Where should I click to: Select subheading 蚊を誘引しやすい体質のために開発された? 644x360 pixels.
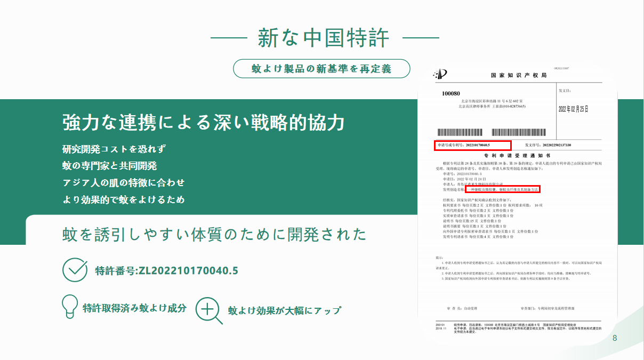coord(214,234)
